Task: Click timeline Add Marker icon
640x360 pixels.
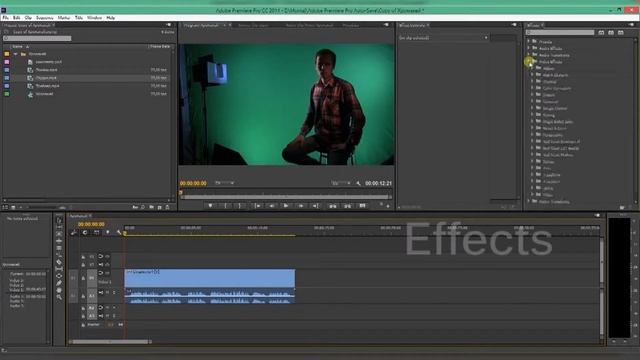Action: [108, 232]
